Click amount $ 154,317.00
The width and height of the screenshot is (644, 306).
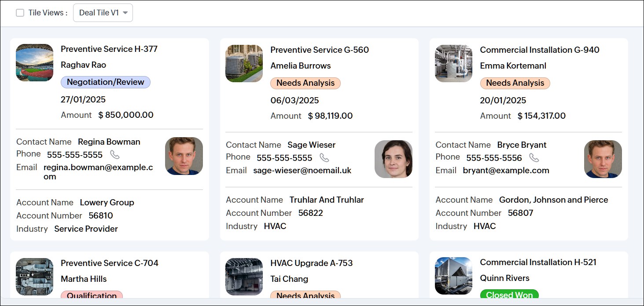click(542, 116)
